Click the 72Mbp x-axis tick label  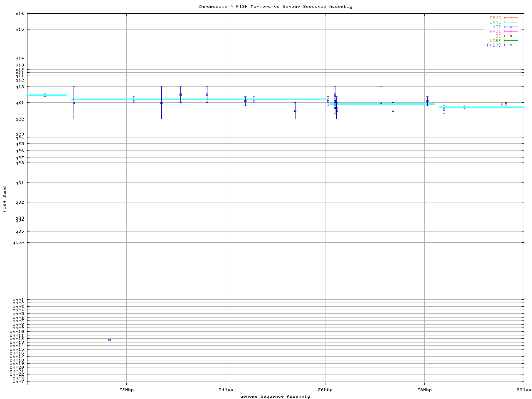(126, 390)
